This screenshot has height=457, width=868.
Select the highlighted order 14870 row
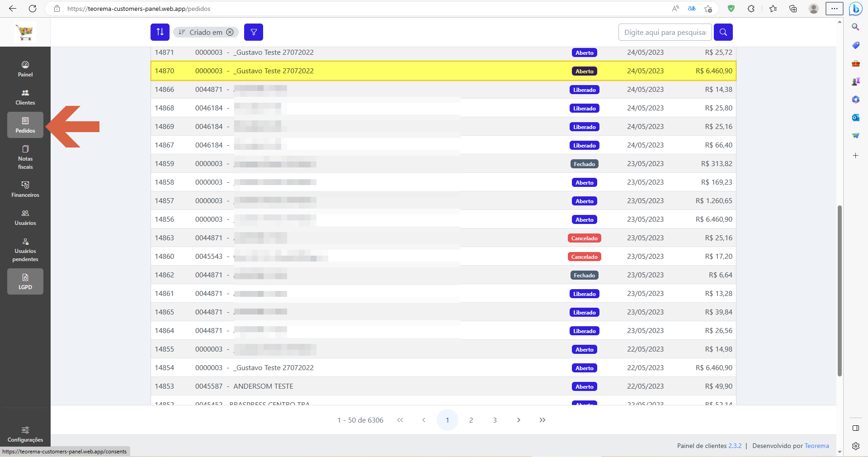click(x=443, y=71)
